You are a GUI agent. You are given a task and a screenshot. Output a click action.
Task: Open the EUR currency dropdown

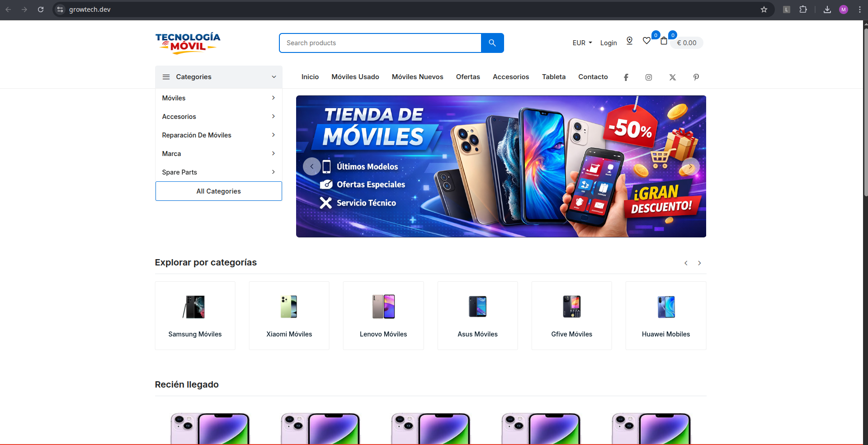click(582, 43)
